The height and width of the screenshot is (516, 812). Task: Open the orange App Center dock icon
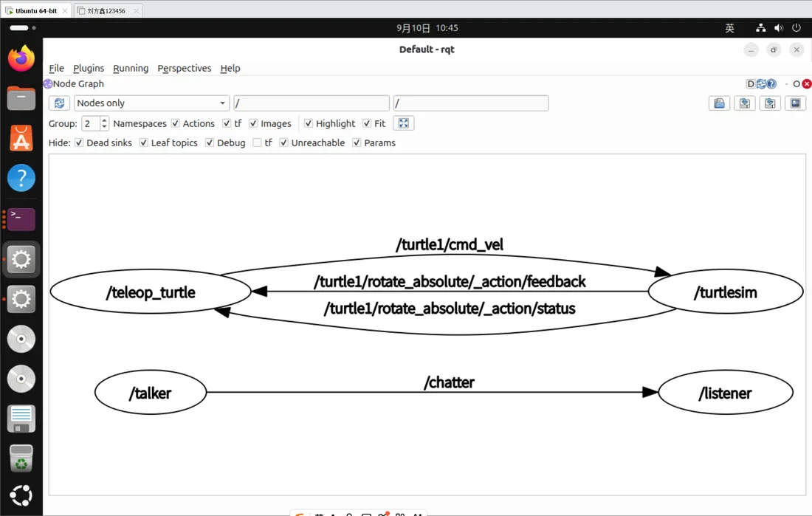(21, 138)
